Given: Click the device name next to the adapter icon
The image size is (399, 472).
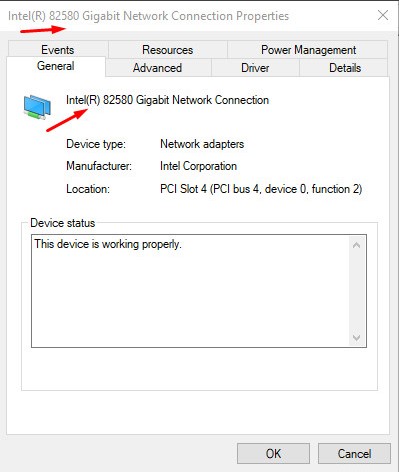Looking at the screenshot, I should coord(167,100).
